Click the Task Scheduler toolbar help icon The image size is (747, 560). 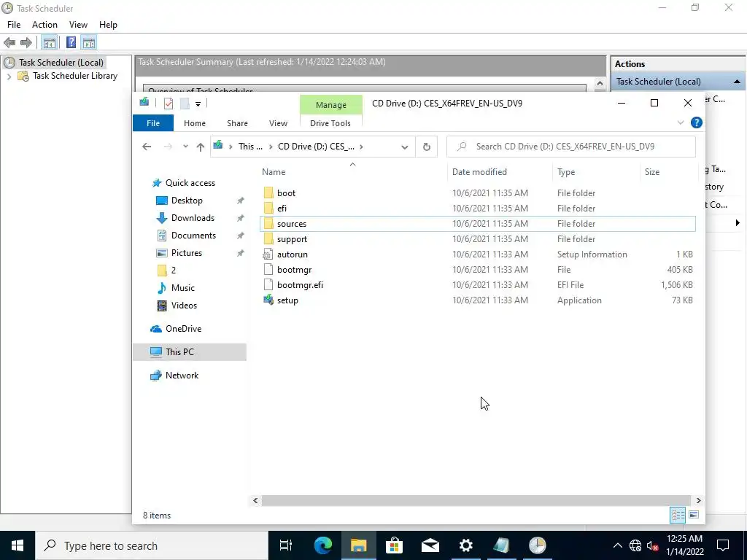coord(71,43)
